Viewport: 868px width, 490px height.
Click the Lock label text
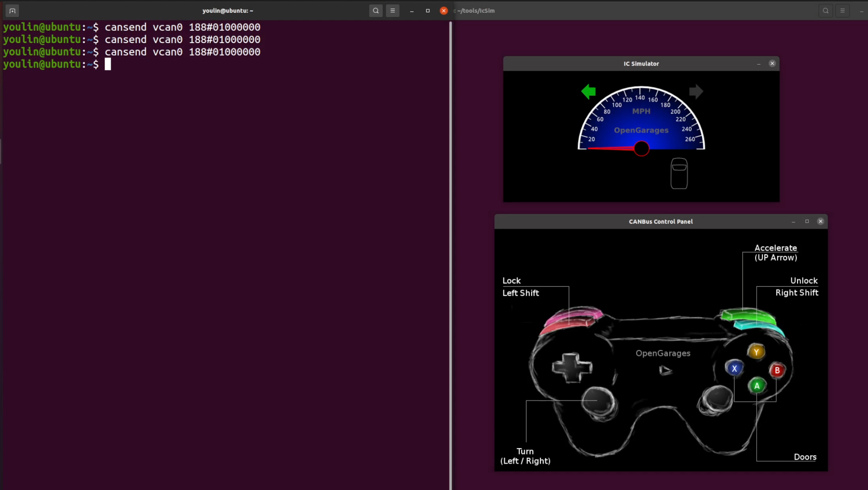point(511,281)
